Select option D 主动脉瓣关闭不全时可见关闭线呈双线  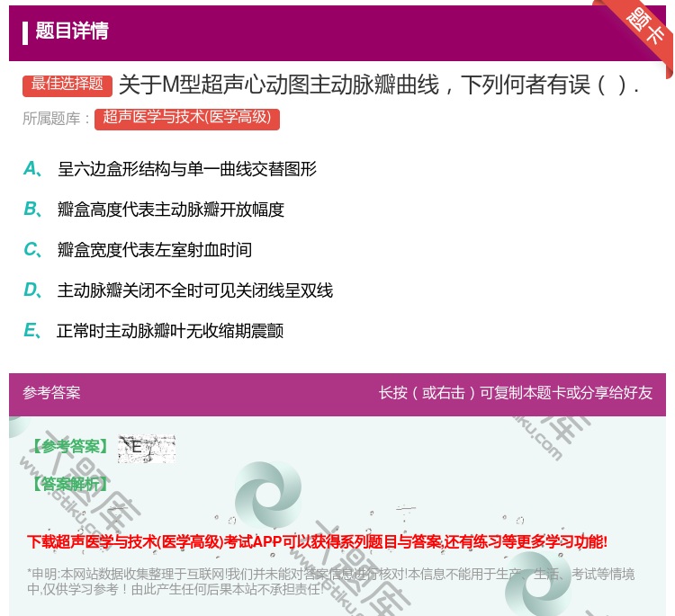[178, 290]
